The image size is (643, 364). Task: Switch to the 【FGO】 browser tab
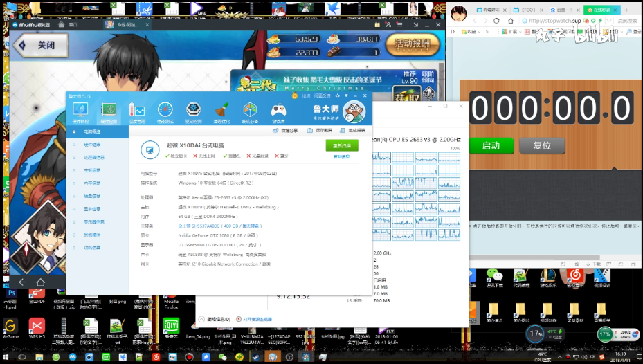(x=528, y=10)
